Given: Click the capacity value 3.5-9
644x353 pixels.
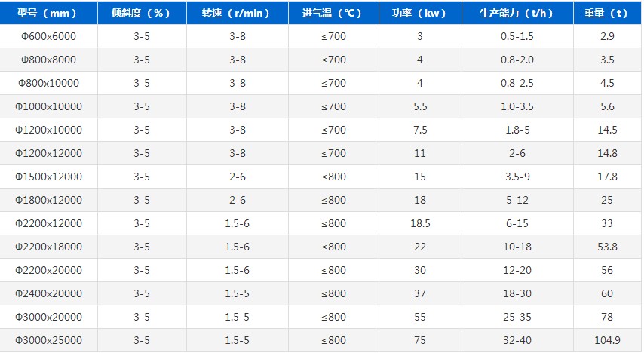Looking at the screenshot, I should pyautogui.click(x=517, y=176).
